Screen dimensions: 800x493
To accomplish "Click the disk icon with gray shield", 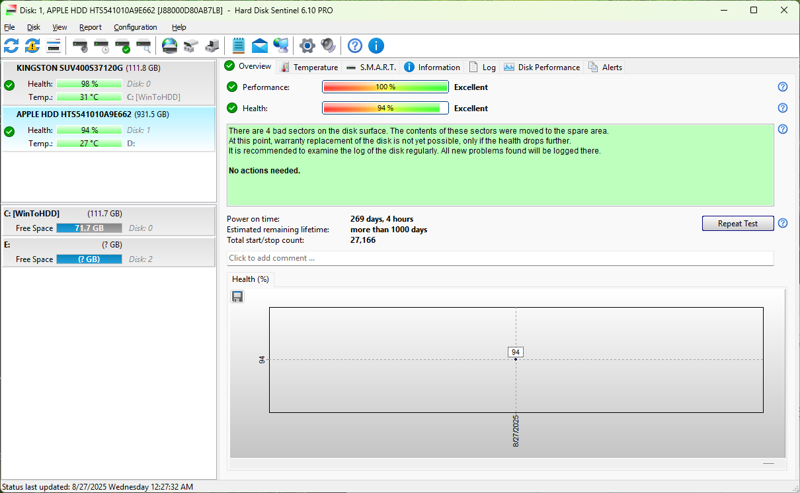I will (x=80, y=46).
